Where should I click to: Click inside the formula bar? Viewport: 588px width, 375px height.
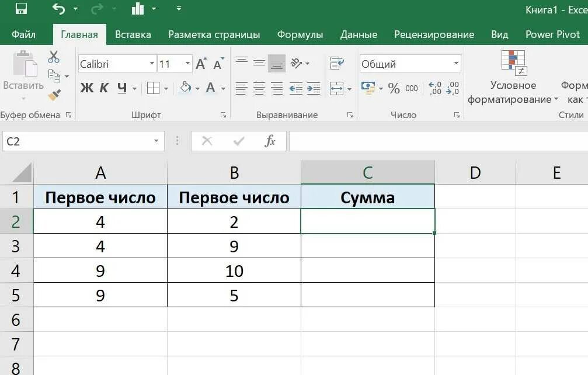439,141
